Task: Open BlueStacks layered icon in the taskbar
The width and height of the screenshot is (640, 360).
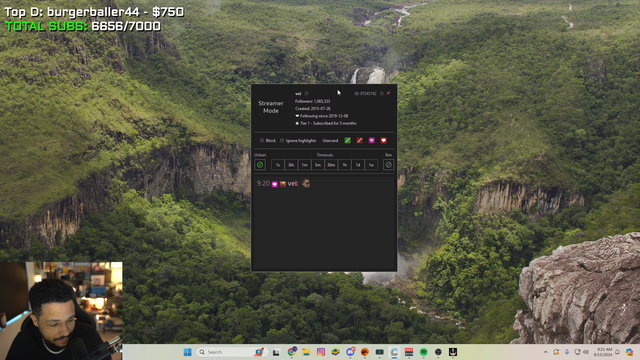Action: (336, 352)
